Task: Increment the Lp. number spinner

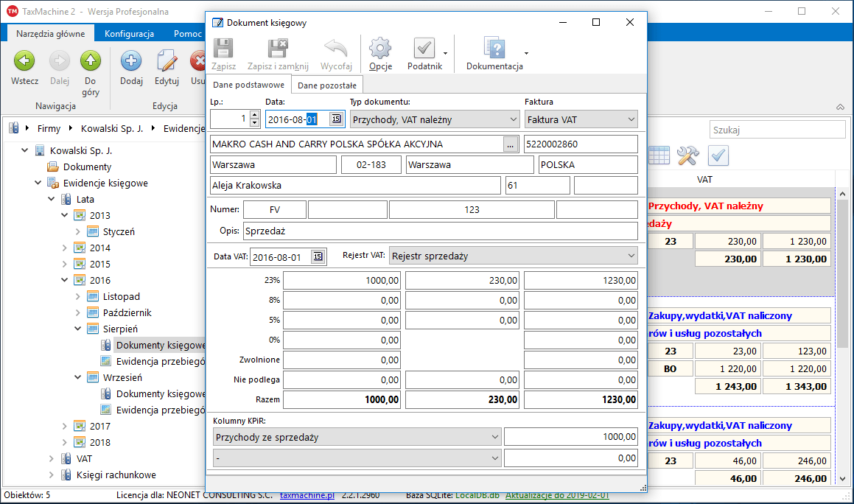Action: point(255,115)
